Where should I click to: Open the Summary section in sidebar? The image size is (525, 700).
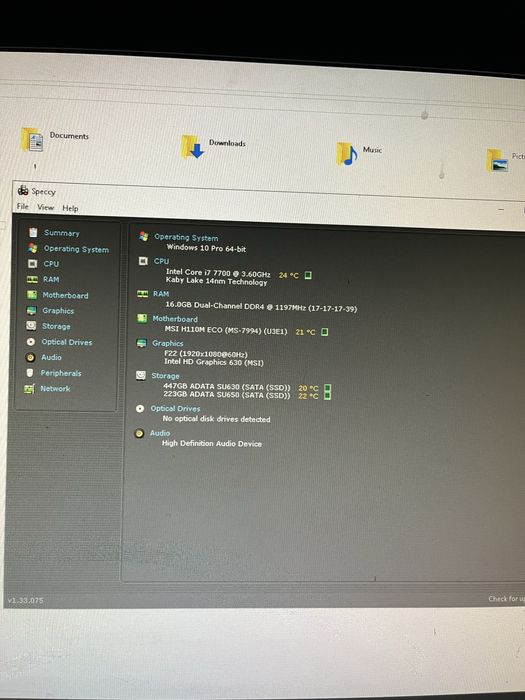point(62,233)
